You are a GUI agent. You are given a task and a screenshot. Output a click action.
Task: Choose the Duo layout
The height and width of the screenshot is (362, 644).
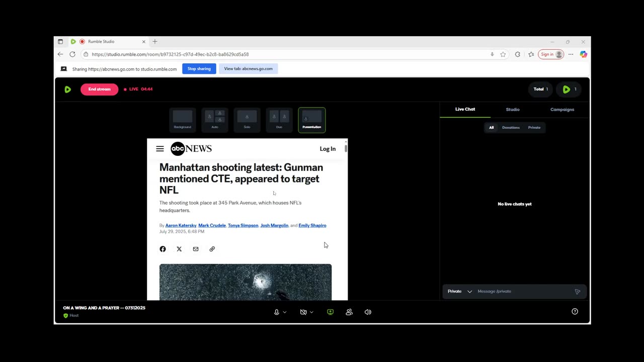point(279,120)
